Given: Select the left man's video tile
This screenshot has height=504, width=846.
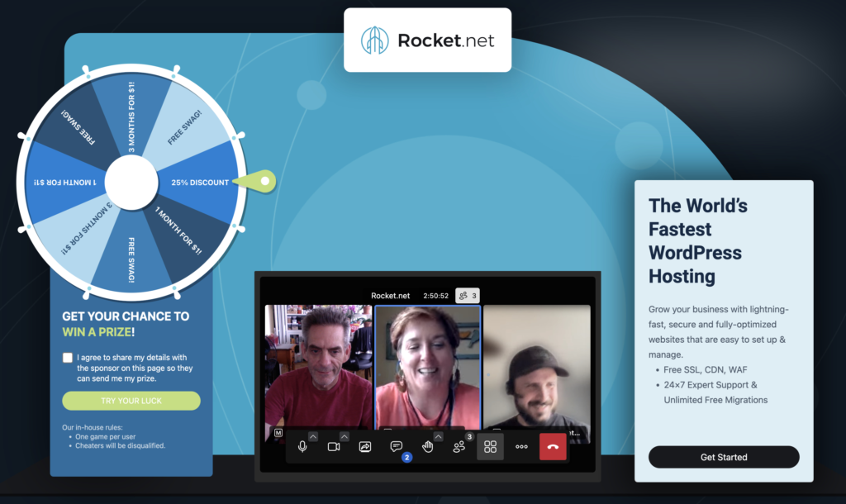Looking at the screenshot, I should pos(318,367).
